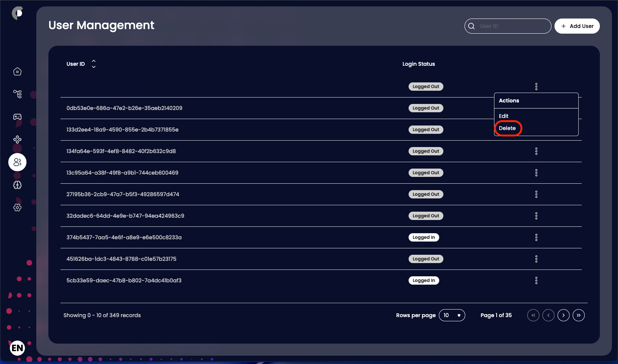Open the Home dashboard from the sidebar
618x364 pixels.
(x=17, y=71)
